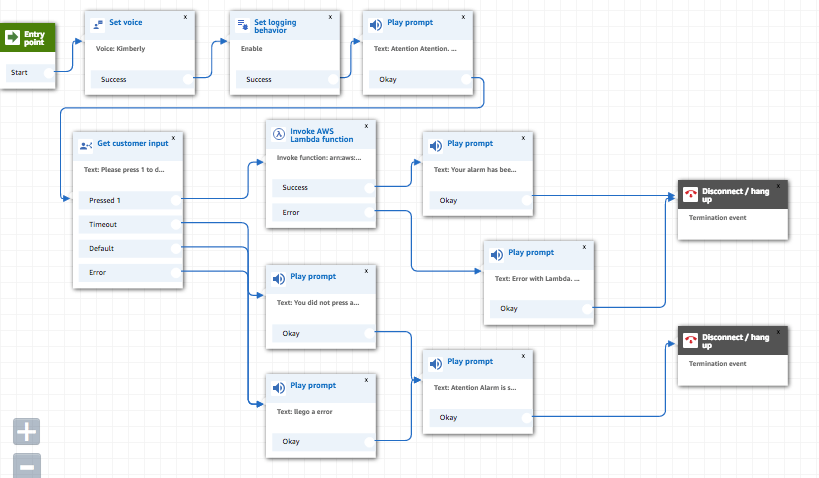This screenshot has height=478, width=819.
Task: Select the Pressed 1 output connector
Action: [176, 200]
